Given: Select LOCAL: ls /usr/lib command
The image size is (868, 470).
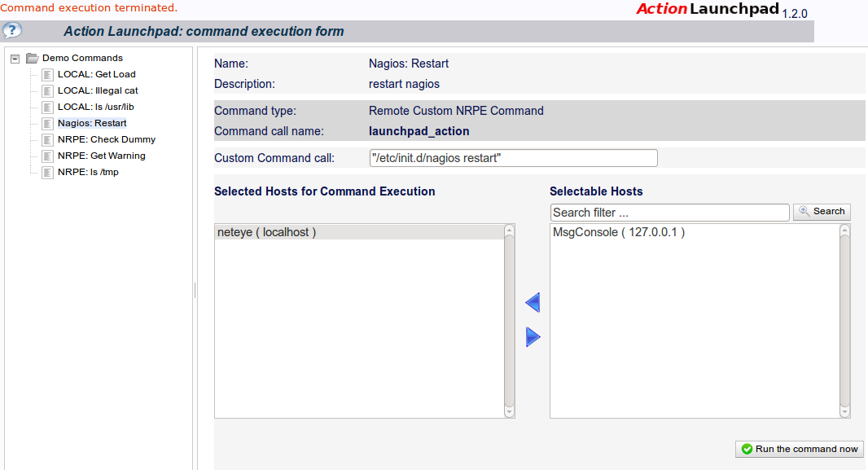Looking at the screenshot, I should 96,107.
